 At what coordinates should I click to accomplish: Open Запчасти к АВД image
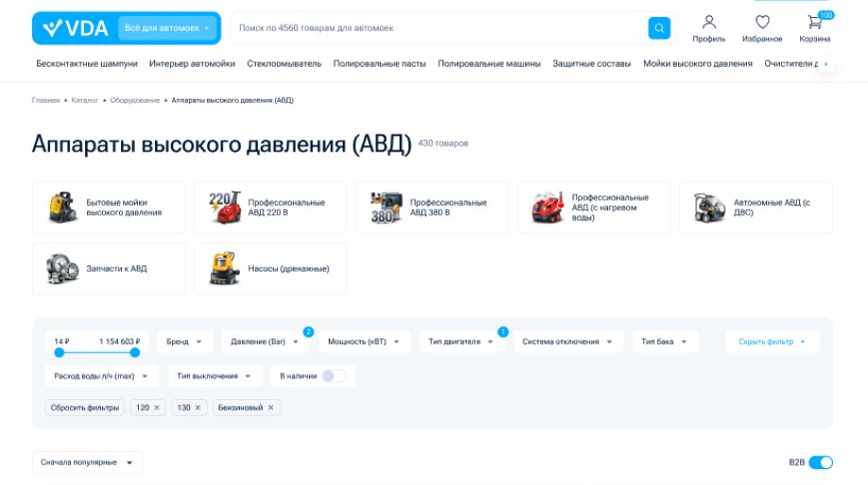tap(62, 269)
